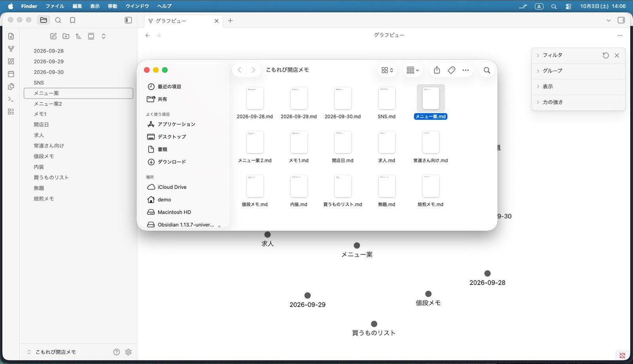Open Obsidian settings gear
Viewport: 633px width, 364px height.
(128, 352)
